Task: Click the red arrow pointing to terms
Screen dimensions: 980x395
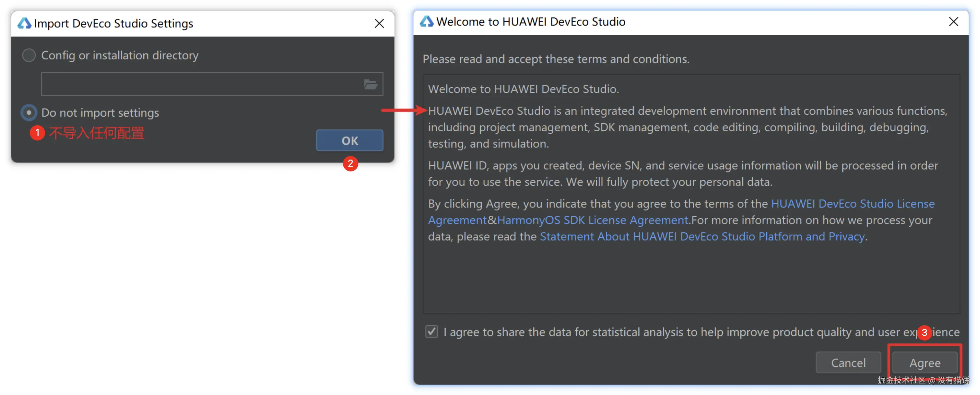Action: 404,110
